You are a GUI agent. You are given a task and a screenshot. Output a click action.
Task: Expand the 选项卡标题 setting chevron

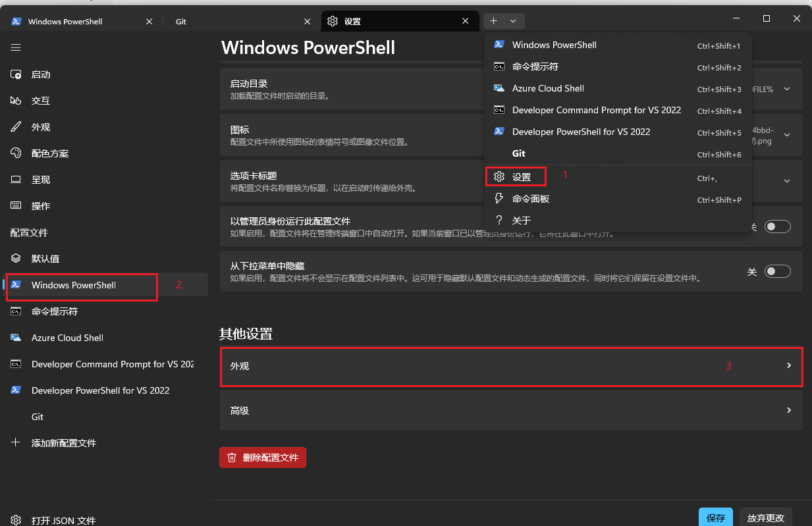click(x=787, y=181)
